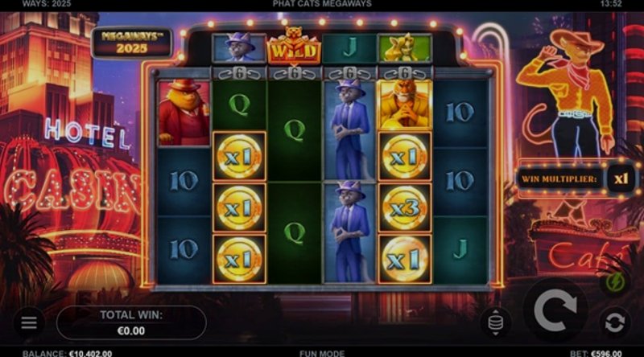This screenshot has width=644, height=357.
Task: Click the bottom x1 coin on reel two
Action: pyautogui.click(x=239, y=259)
